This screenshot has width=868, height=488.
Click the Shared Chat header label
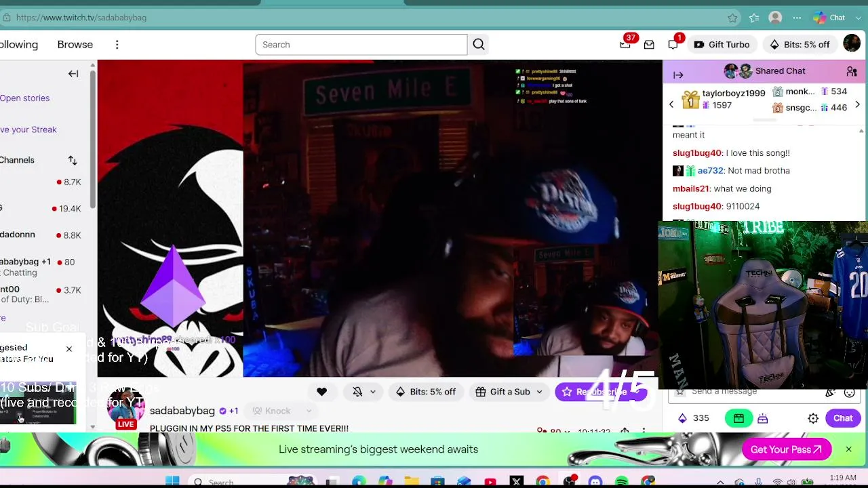[x=780, y=71]
